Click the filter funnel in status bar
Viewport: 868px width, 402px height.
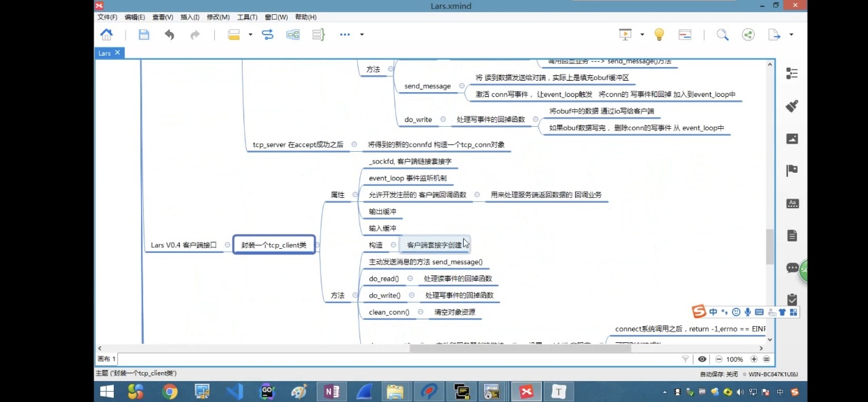pos(686,359)
